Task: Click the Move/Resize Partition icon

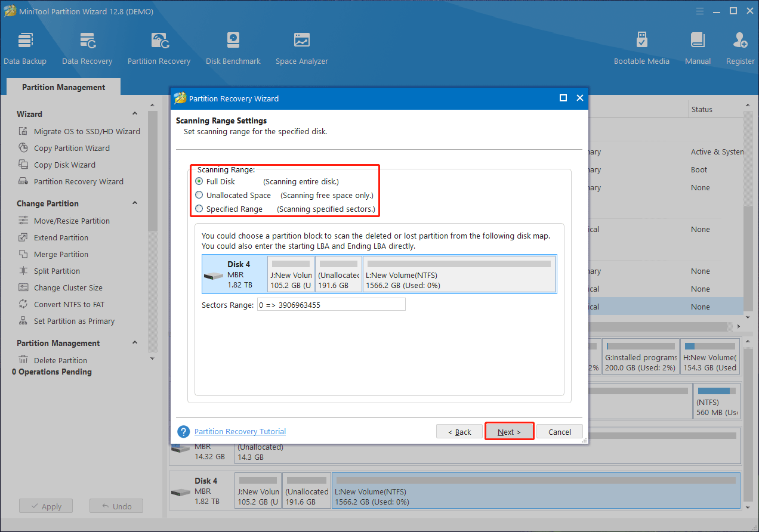Action: pyautogui.click(x=23, y=221)
